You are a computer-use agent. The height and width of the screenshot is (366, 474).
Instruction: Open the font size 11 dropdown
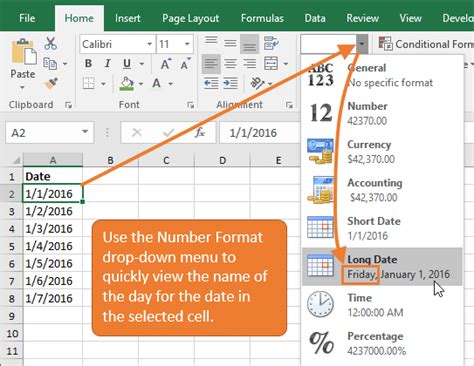point(187,44)
